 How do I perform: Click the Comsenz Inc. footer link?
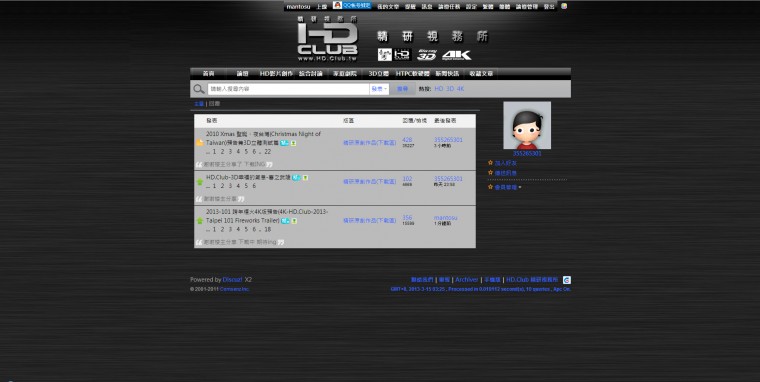click(x=235, y=289)
